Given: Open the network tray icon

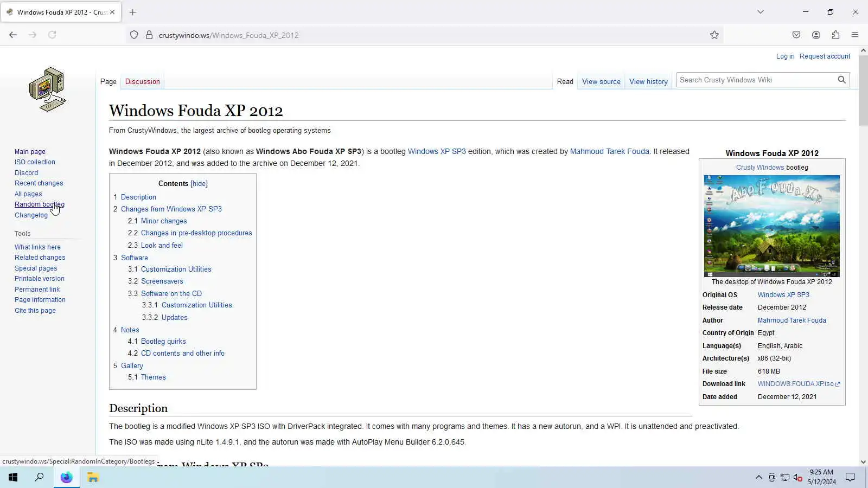Looking at the screenshot, I should 784,477.
